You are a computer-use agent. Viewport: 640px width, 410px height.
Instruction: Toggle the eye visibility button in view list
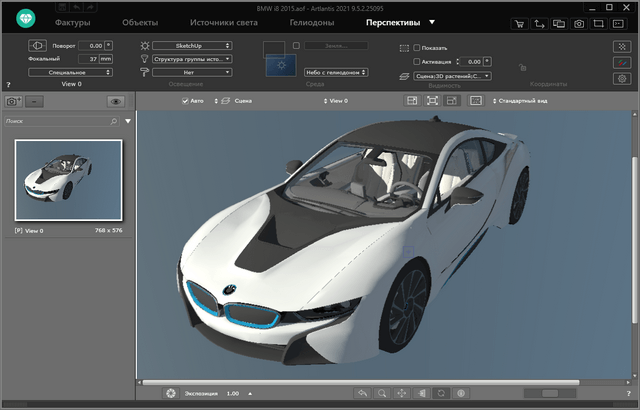[115, 101]
